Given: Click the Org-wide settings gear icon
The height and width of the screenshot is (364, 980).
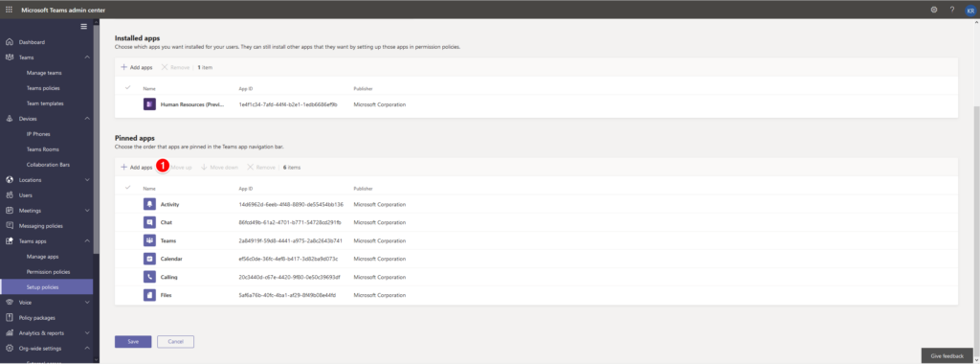Looking at the screenshot, I should pos(10,349).
